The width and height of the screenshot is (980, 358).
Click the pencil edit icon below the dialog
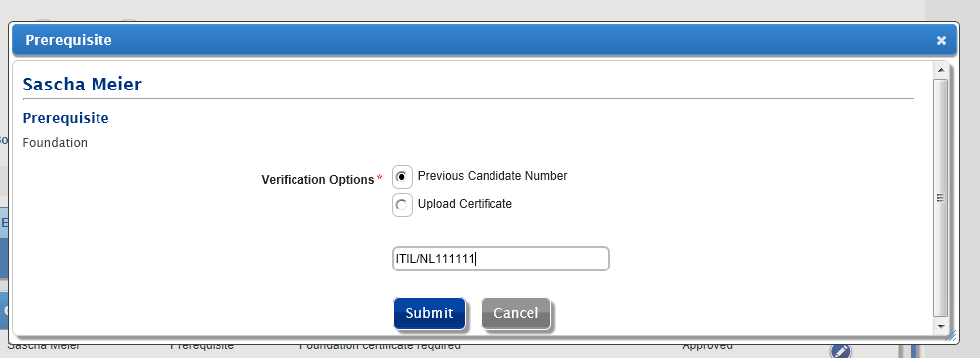click(841, 351)
